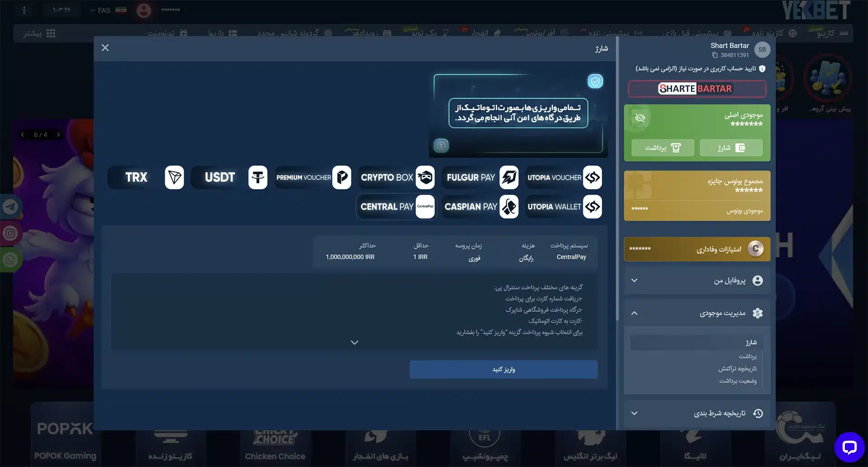868x467 pixels.
Task: Select Fulgur Pay payment method
Action: (480, 177)
